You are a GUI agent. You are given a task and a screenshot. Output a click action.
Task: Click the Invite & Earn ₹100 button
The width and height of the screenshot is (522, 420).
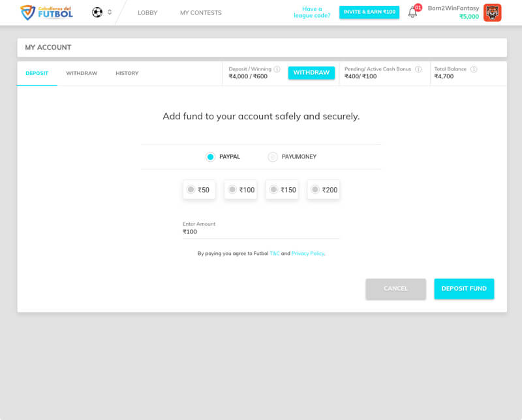point(369,12)
